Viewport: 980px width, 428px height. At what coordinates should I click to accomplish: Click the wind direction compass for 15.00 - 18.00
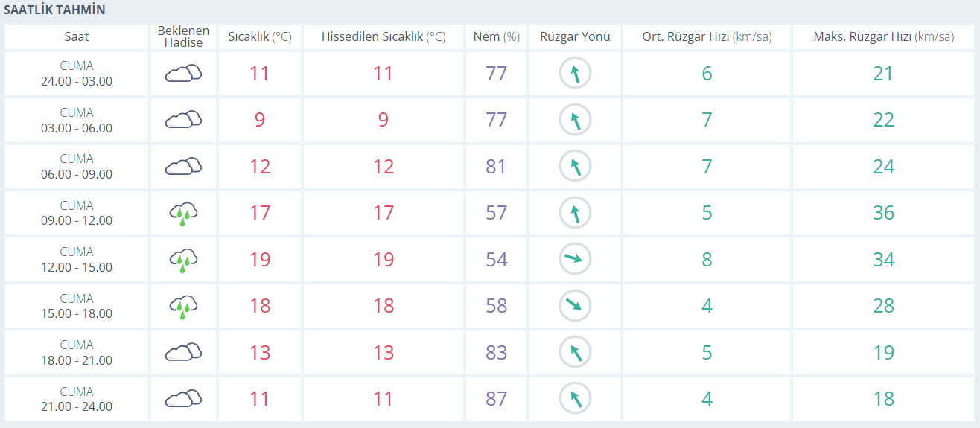[x=575, y=305]
